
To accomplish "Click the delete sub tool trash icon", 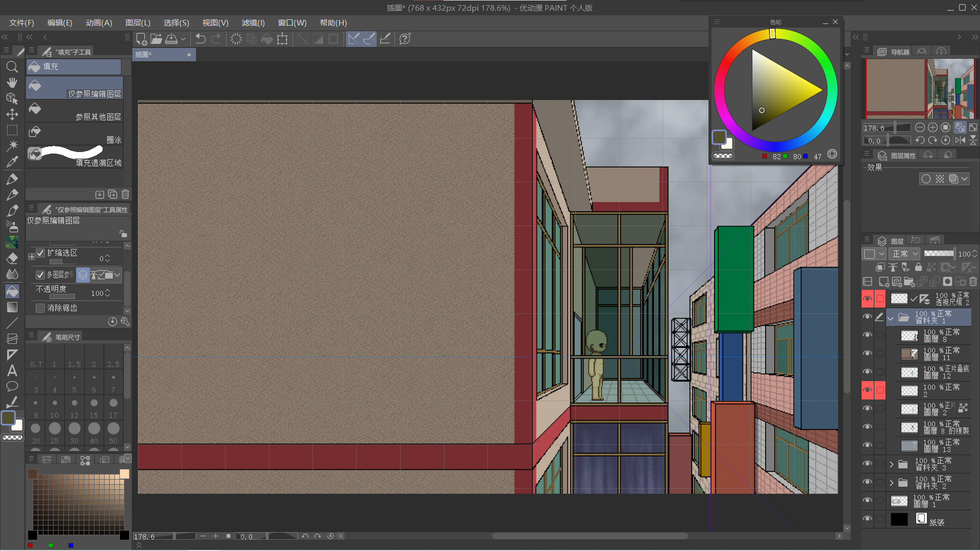I will click(x=126, y=194).
